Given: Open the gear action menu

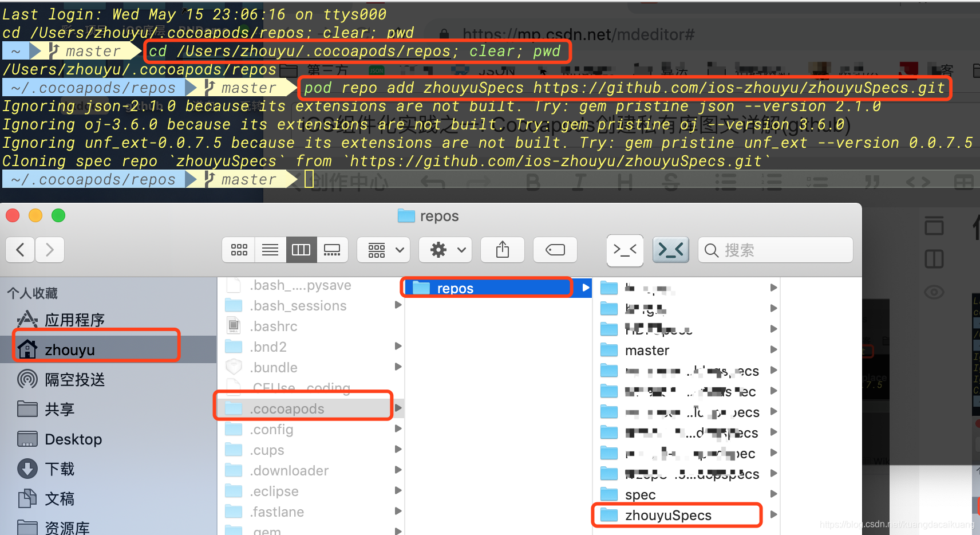Looking at the screenshot, I should tap(445, 250).
